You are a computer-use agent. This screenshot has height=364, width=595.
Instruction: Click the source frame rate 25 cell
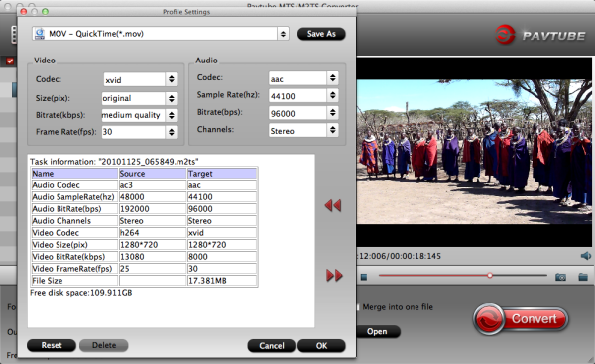point(153,269)
